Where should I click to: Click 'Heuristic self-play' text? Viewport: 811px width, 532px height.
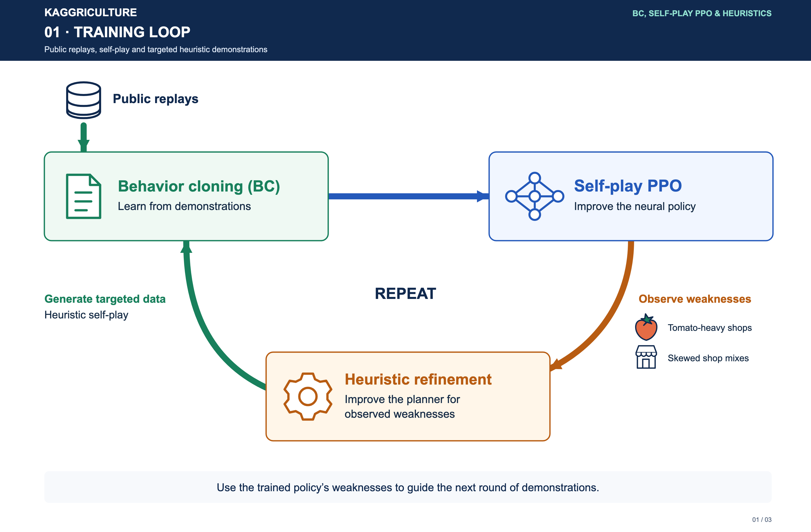86,315
